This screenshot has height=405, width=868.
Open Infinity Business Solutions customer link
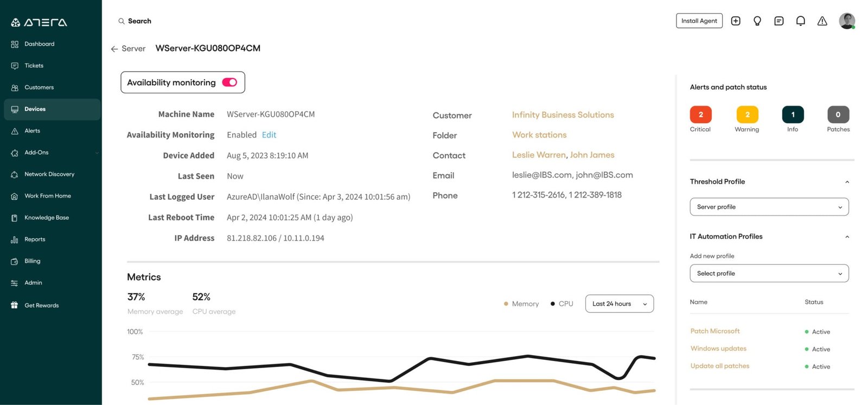click(563, 115)
